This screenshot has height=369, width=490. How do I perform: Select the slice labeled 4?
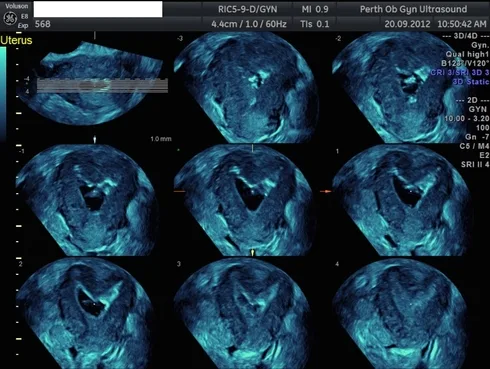coord(400,313)
